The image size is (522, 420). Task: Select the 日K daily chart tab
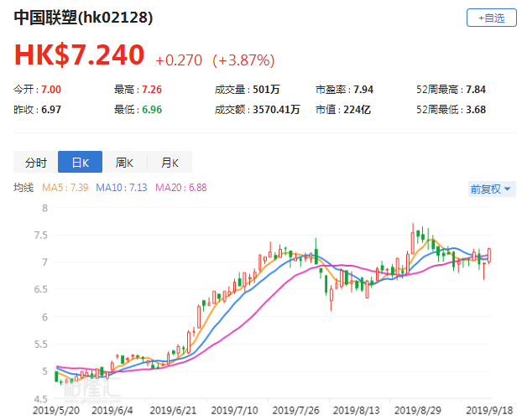(x=80, y=162)
